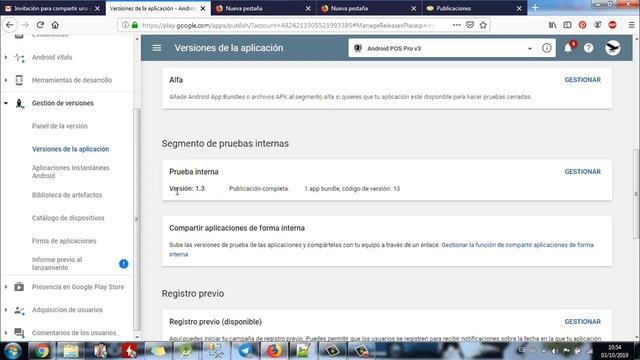Reload the page with refresh icon

click(x=40, y=25)
